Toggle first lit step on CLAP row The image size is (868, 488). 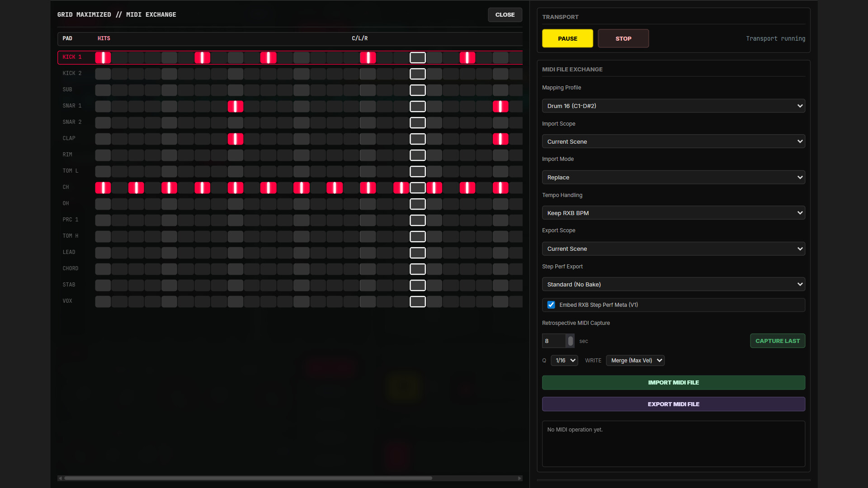coord(235,139)
